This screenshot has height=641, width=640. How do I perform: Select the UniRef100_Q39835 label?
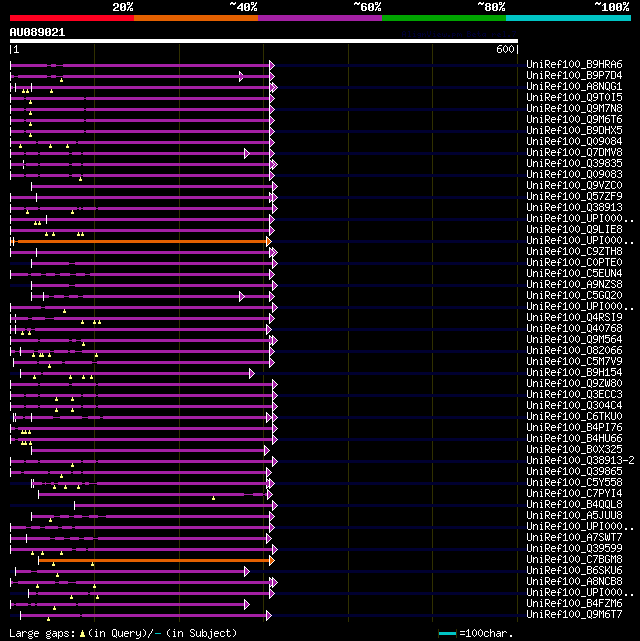574,164
